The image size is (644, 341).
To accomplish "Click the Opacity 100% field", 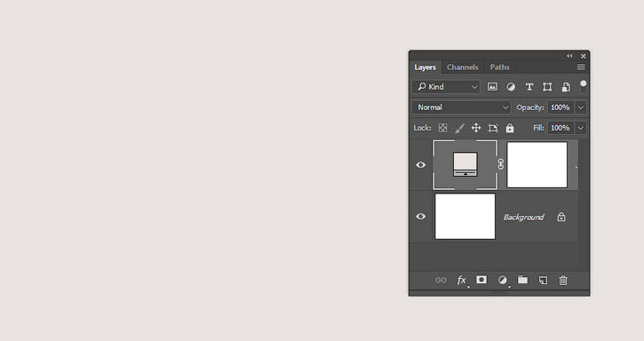I will coord(561,107).
